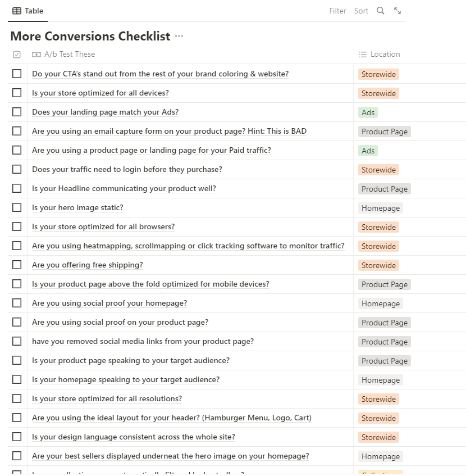Open the Sort options

(x=361, y=11)
